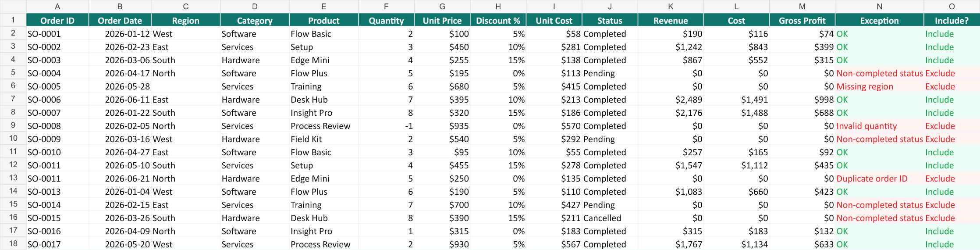Select the Missing region exception cell
This screenshot has width=980, height=250.
tap(879, 86)
